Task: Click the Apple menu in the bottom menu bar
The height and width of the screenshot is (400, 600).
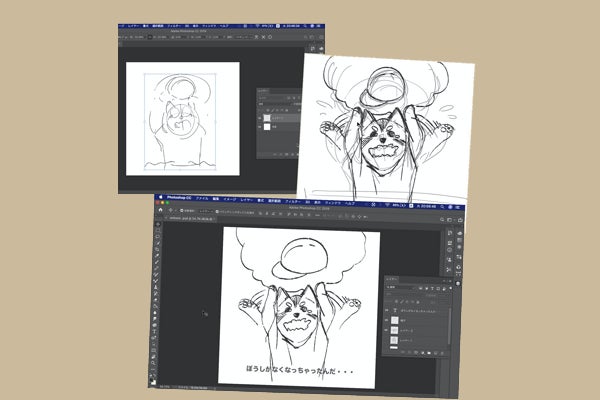Action: click(159, 200)
